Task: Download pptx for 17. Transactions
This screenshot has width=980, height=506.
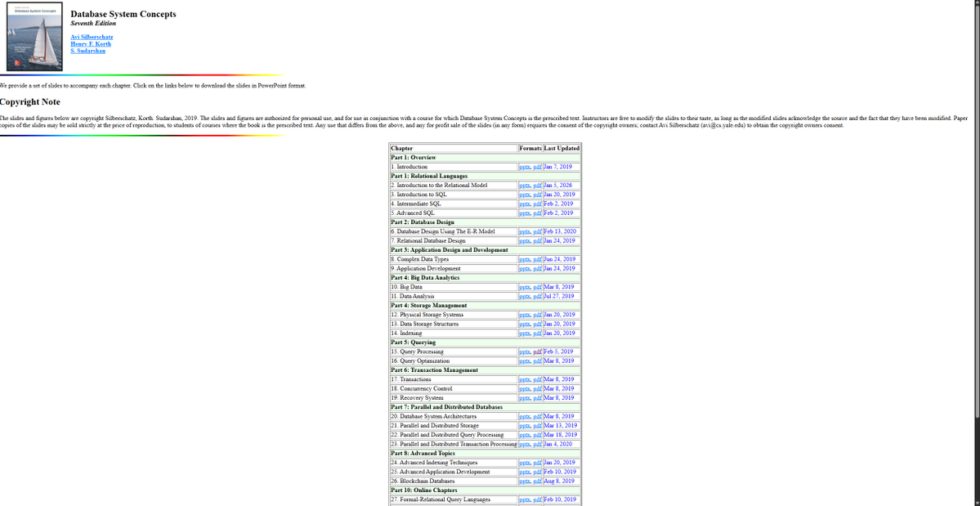Action: pos(525,379)
